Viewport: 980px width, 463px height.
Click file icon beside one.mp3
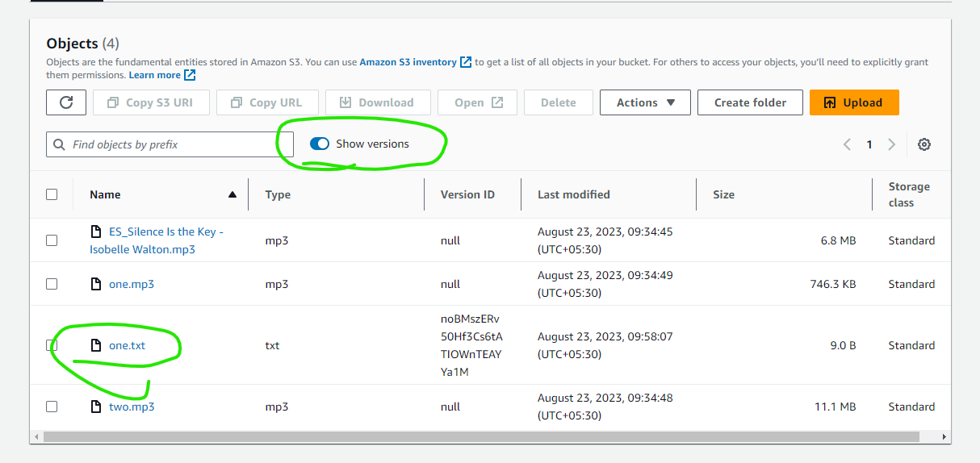tap(96, 284)
